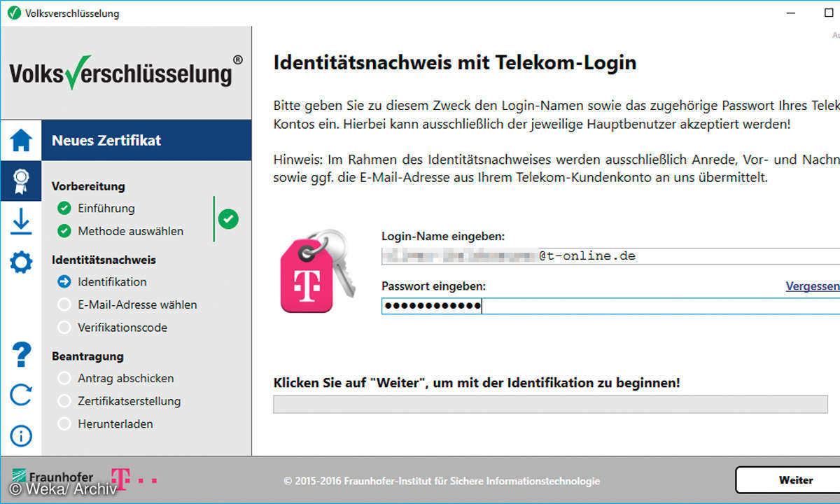The height and width of the screenshot is (504, 840).
Task: Click the Volksverschlüsselung logo
Action: [x=126, y=73]
